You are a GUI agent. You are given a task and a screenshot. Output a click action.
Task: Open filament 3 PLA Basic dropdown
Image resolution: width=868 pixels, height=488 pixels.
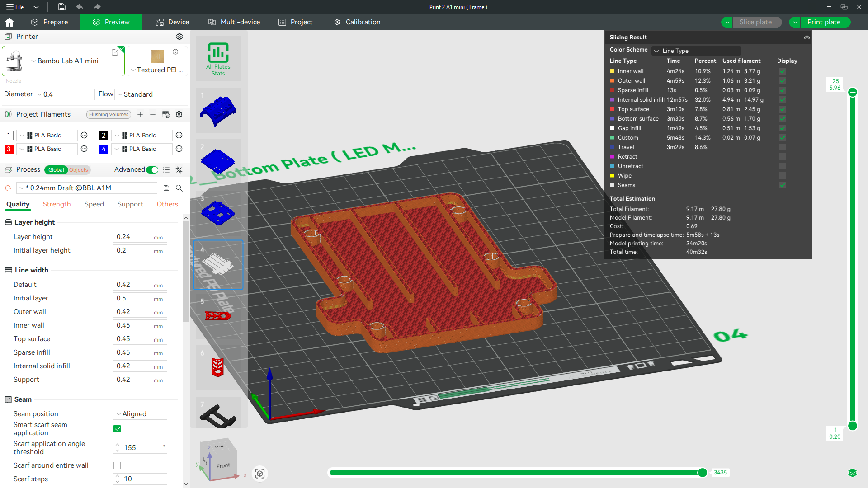pyautogui.click(x=47, y=149)
